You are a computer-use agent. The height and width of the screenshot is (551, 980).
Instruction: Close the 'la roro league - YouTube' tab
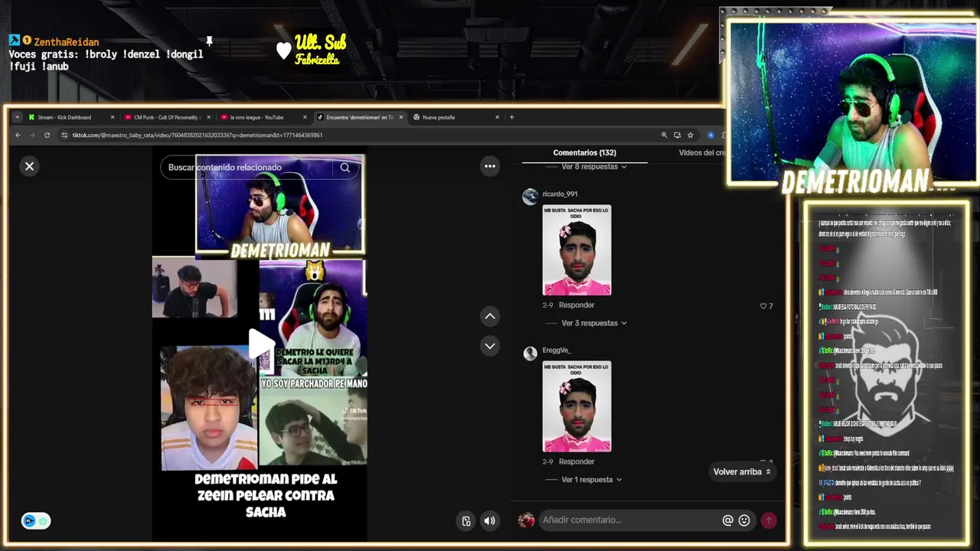[305, 117]
